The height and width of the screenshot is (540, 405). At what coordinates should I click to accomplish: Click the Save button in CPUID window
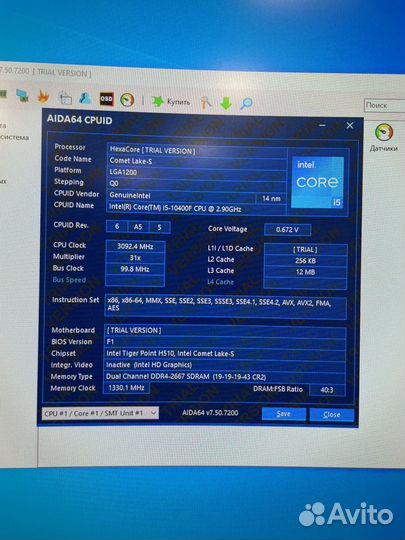pos(284,414)
